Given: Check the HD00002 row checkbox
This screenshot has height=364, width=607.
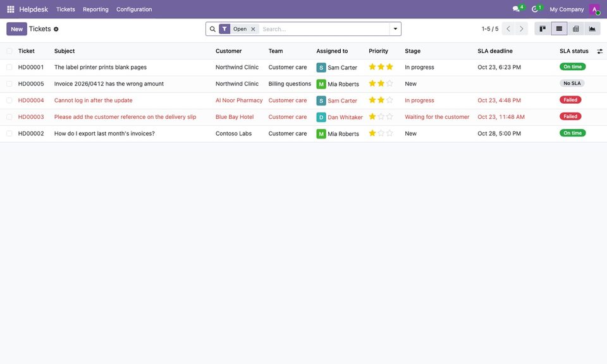Looking at the screenshot, I should coord(9,134).
